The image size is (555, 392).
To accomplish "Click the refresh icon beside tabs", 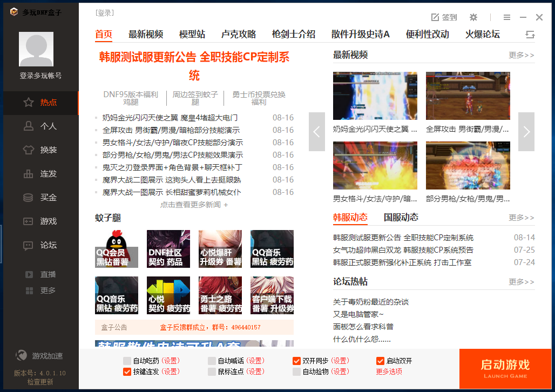I will click(x=530, y=35).
